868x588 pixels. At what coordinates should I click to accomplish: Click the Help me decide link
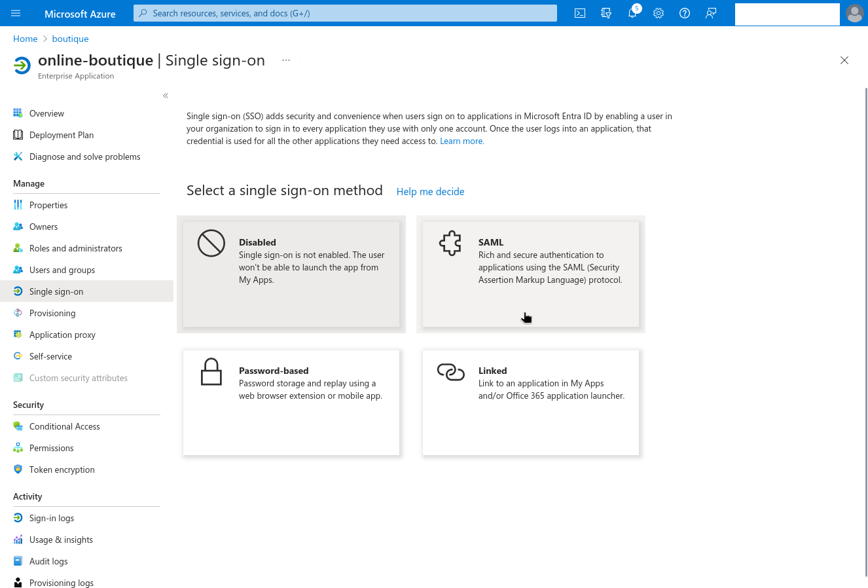[430, 191]
